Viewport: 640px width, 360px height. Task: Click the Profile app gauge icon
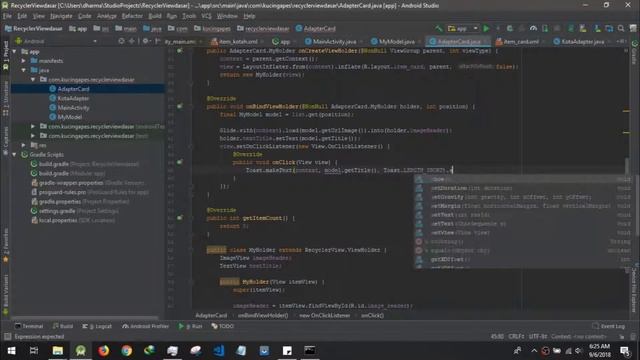[533, 29]
